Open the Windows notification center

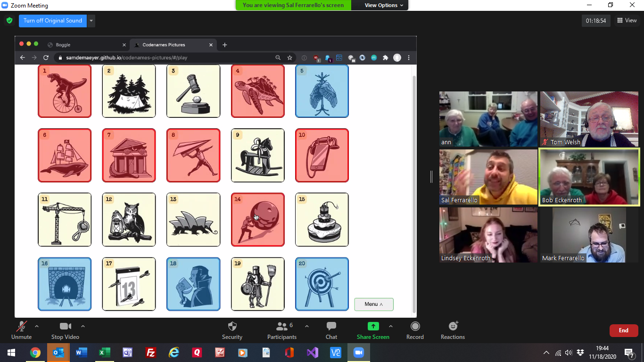[x=629, y=353]
